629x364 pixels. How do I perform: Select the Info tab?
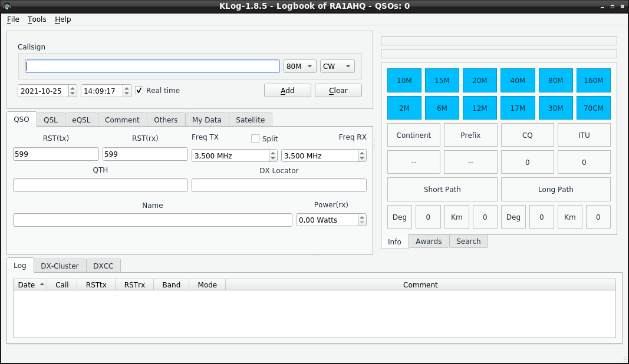[x=394, y=241]
